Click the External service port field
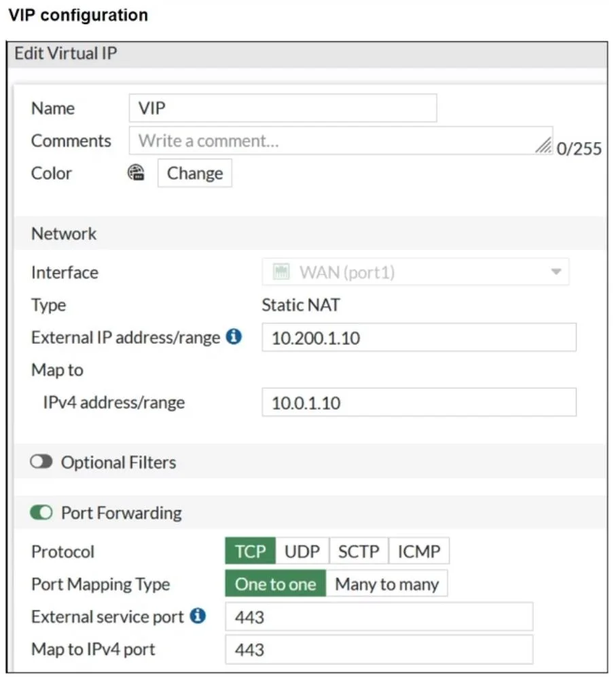 coord(379,617)
